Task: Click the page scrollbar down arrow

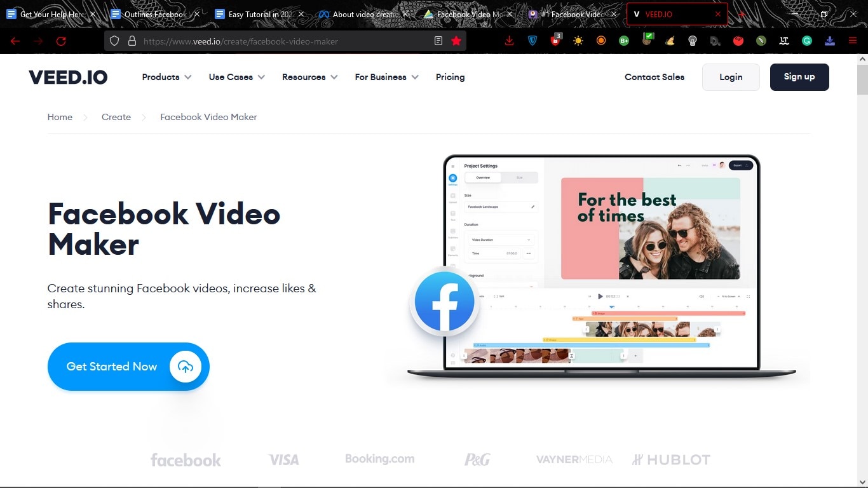Action: coord(862,481)
